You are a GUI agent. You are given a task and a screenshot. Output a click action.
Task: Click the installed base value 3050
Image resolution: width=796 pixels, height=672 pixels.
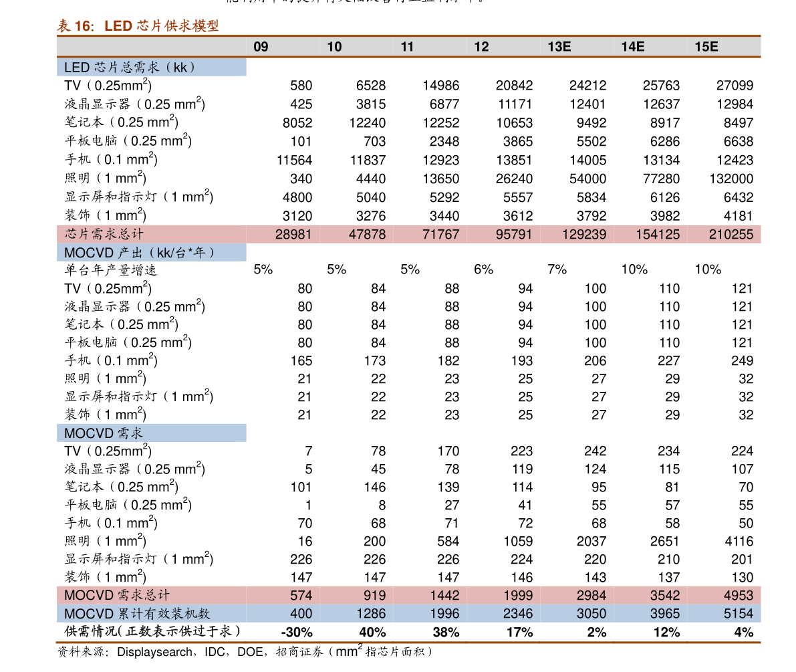[591, 613]
